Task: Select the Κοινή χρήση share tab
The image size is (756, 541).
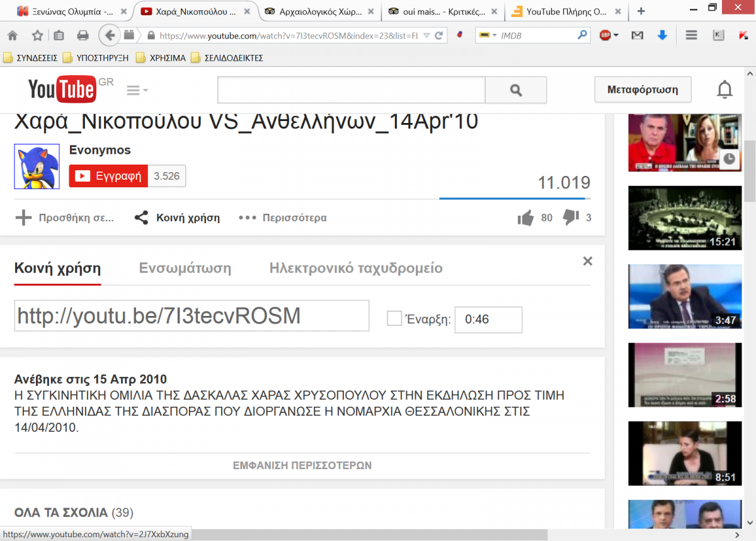Action: coord(57,269)
